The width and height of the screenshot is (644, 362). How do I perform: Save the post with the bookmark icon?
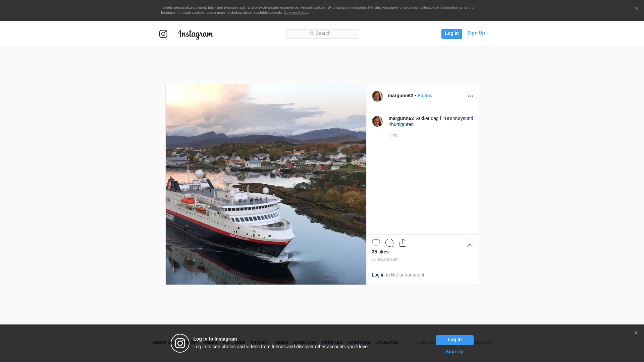point(470,243)
